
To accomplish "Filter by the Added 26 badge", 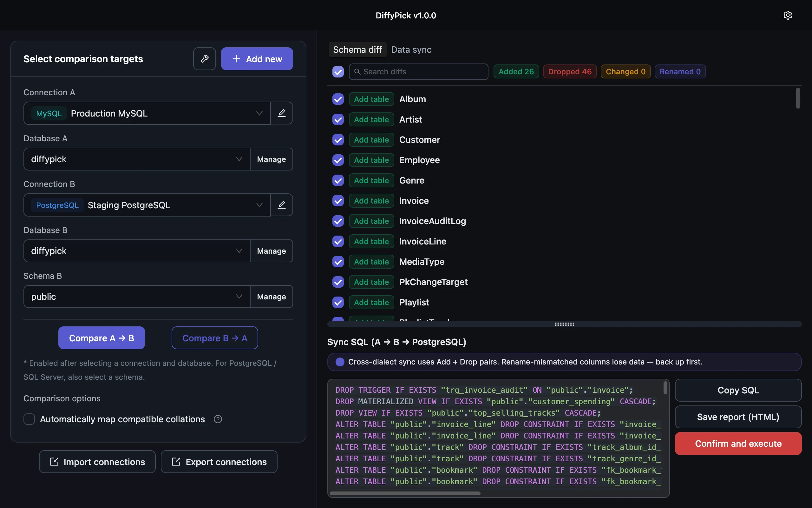I will point(516,71).
